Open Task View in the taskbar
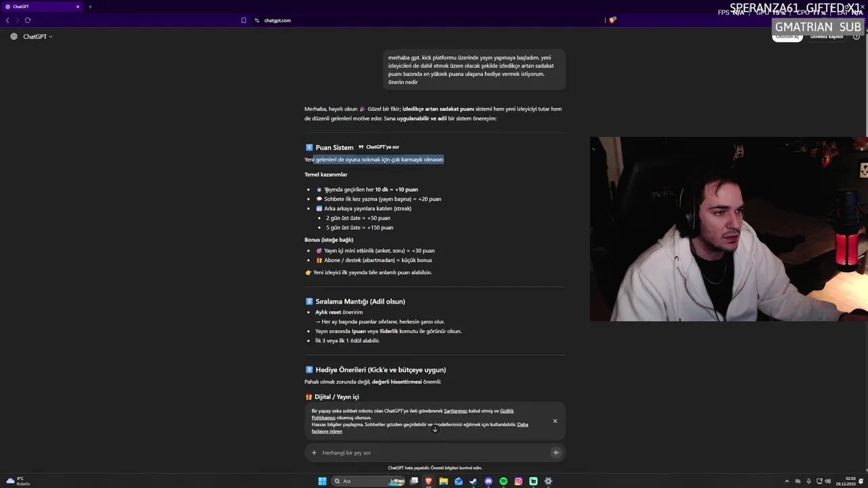Screen dimensions: 868x488 pos(414,481)
